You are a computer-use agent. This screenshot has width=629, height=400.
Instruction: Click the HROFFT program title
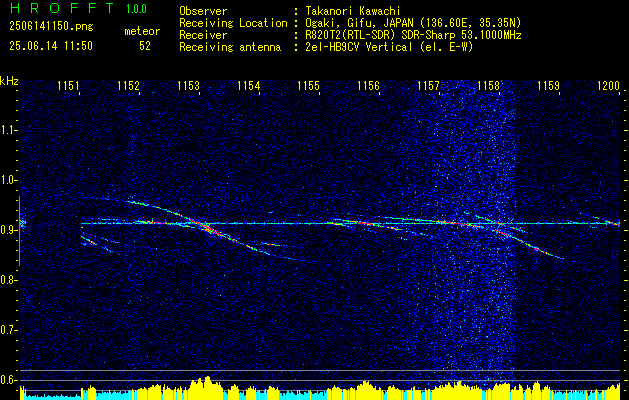pyautogui.click(x=62, y=8)
